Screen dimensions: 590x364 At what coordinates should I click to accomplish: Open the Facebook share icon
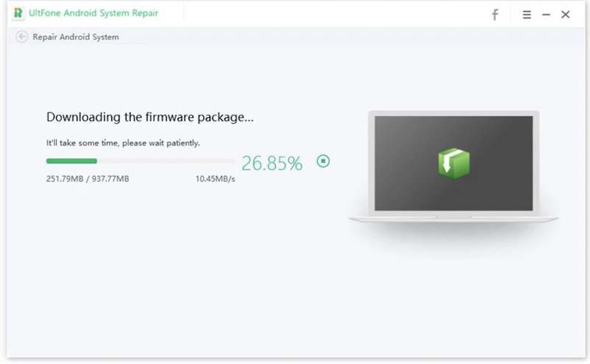point(495,15)
